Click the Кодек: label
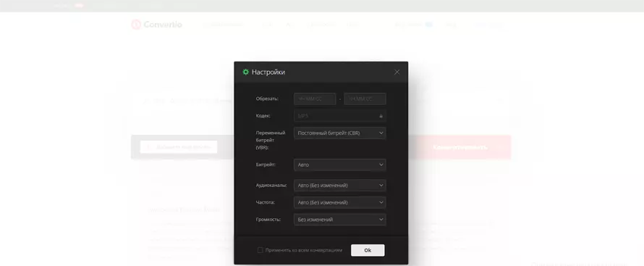Viewport: 644px width, 266px height. [263, 115]
